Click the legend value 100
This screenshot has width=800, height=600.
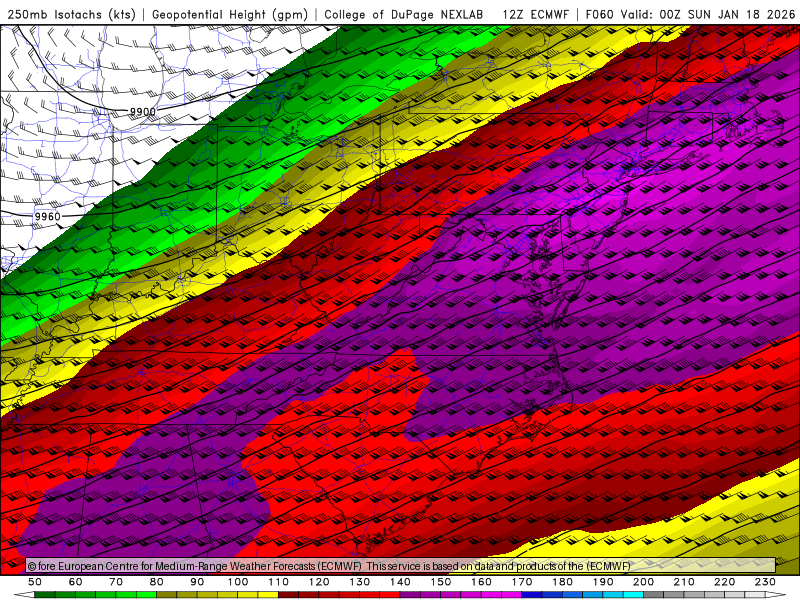point(238,582)
